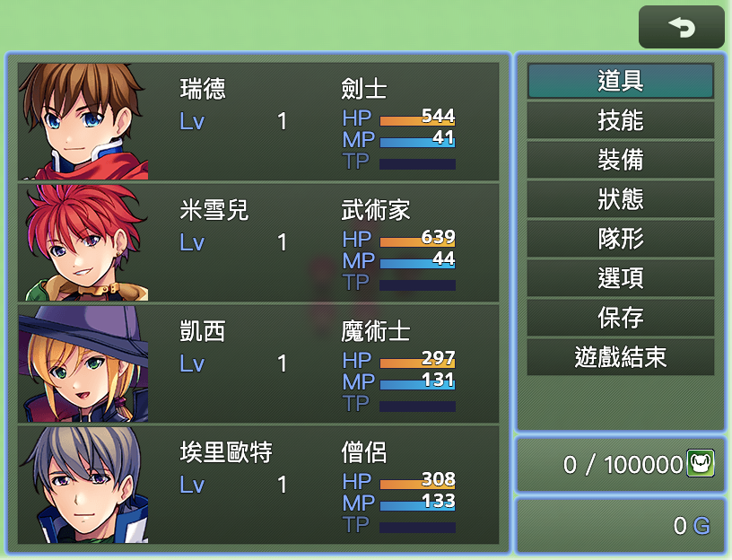Select 瑞德's character portrait
Screen dimensions: 732x560
click(x=83, y=121)
